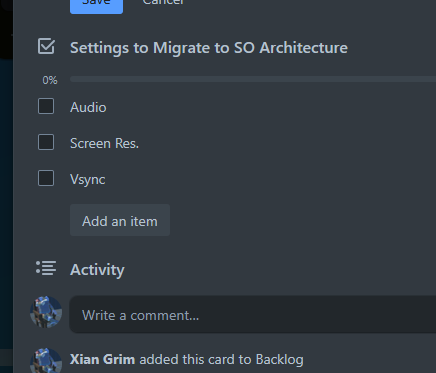436x373 pixels.
Task: Click the blue Save button
Action: [96, 5]
